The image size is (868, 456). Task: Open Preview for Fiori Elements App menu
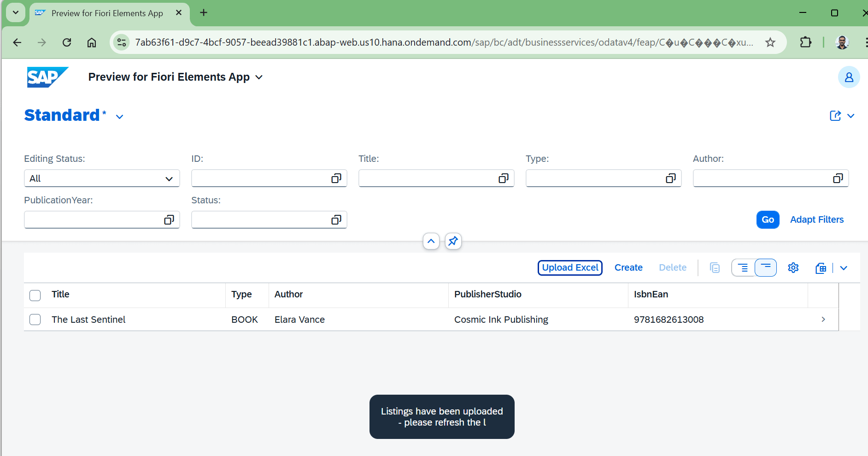[259, 77]
